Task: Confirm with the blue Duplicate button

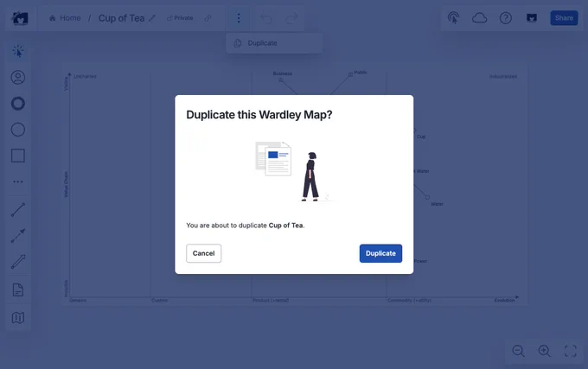Action: coord(380,253)
